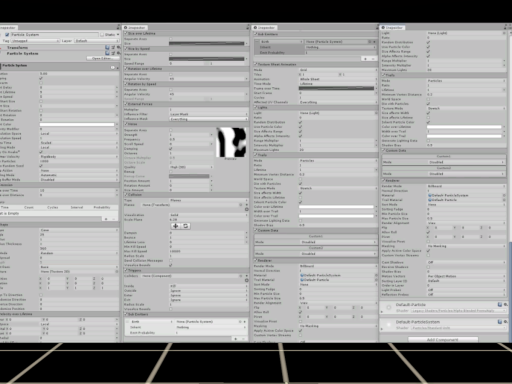Open Emitter Velocity dropdown showing Rigidbody
Viewport: 512px width, 384px height.
[x=79, y=157]
